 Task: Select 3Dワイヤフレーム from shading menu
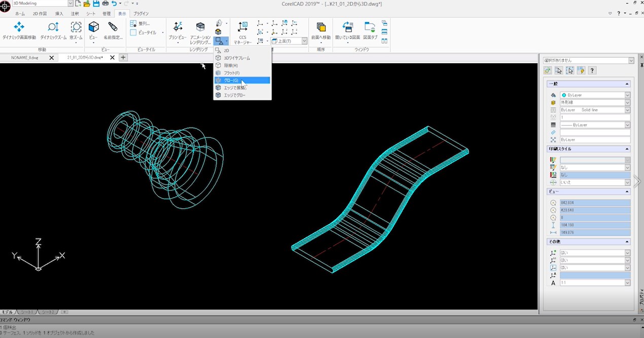tap(242, 58)
